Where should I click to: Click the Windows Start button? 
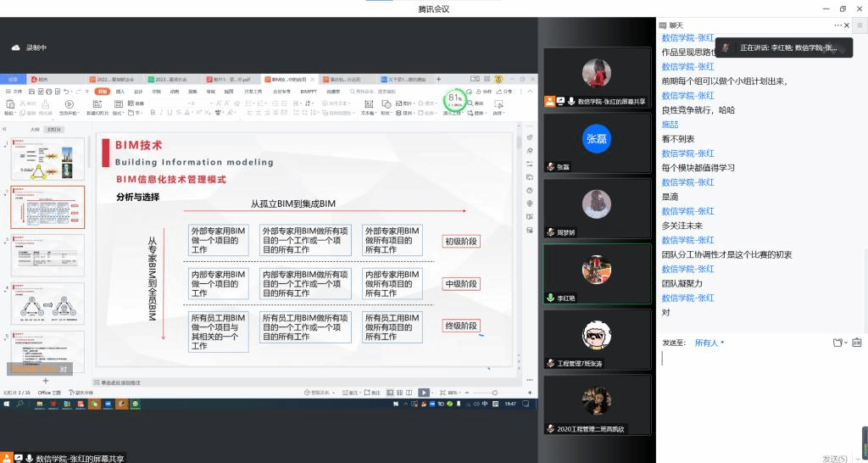[7, 404]
